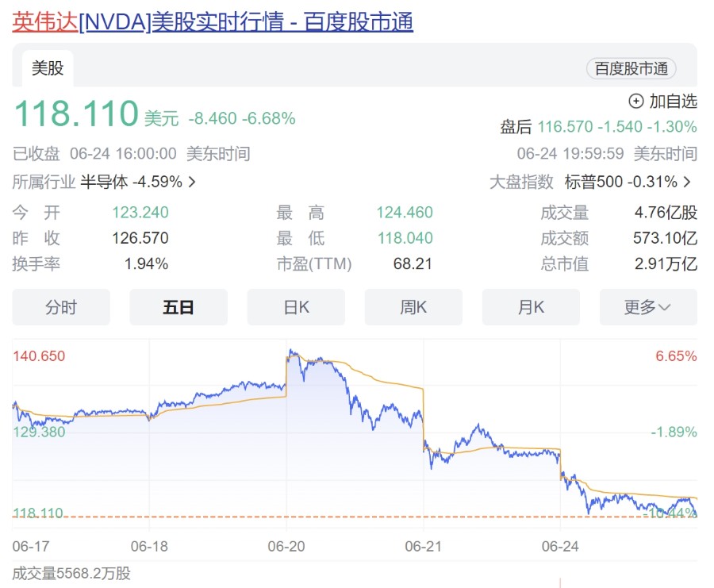Click the plus icon beside 加自选
Image resolution: width=714 pixels, height=588 pixels.
pyautogui.click(x=636, y=101)
